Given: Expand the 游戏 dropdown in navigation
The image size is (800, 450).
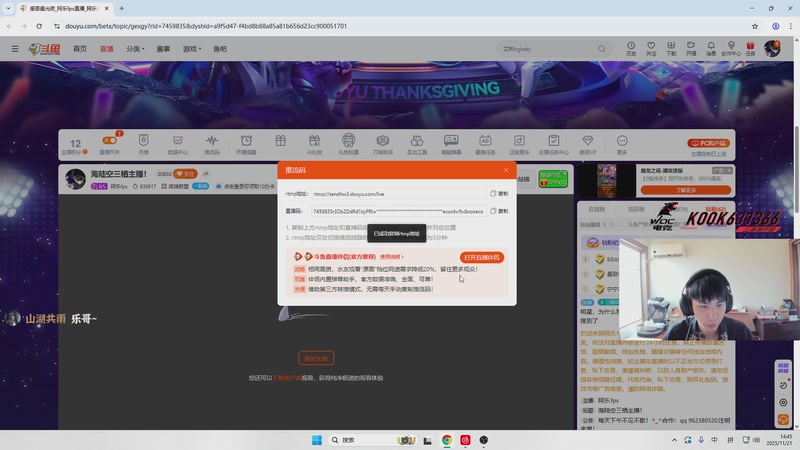Looking at the screenshot, I should (x=192, y=49).
